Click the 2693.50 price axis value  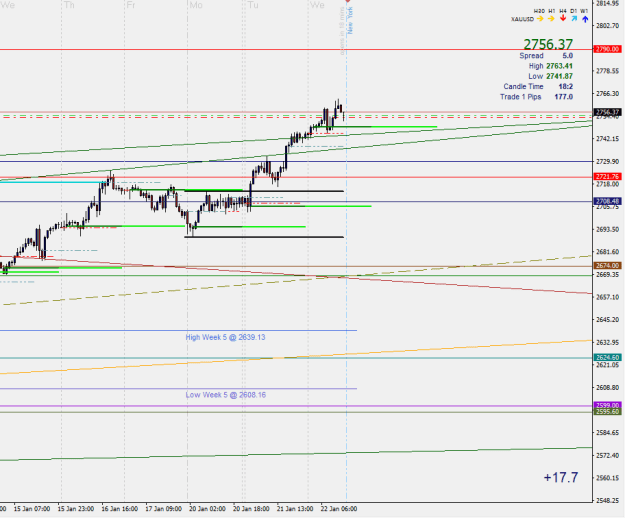[607, 229]
